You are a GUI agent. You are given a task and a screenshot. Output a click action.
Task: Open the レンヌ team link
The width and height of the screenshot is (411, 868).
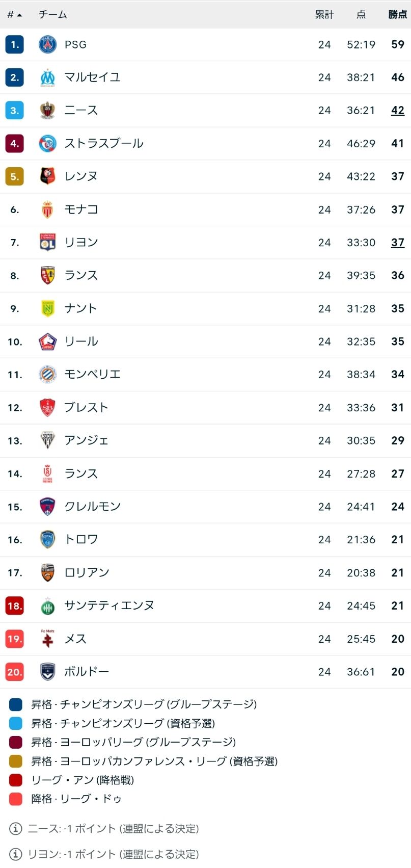81,176
